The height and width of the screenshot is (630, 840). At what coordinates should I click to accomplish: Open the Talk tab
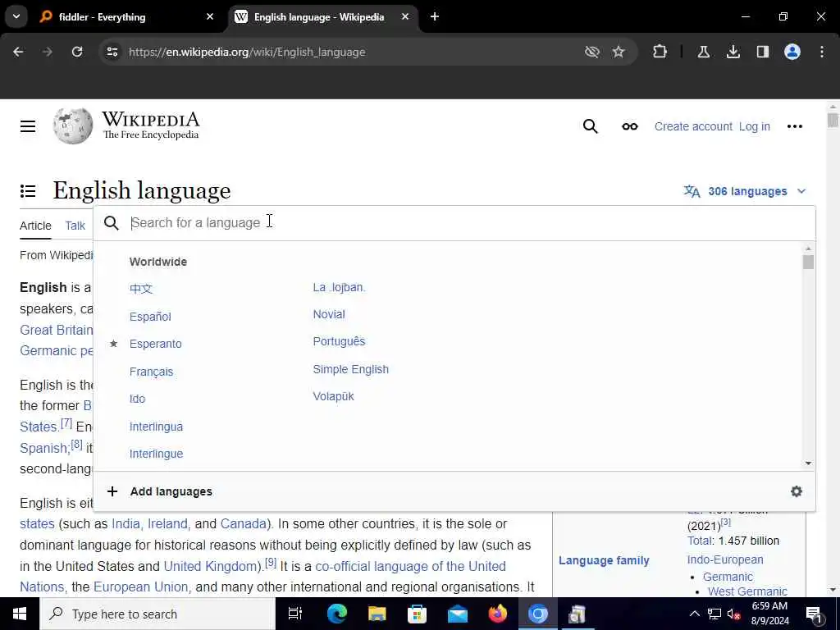pos(75,226)
